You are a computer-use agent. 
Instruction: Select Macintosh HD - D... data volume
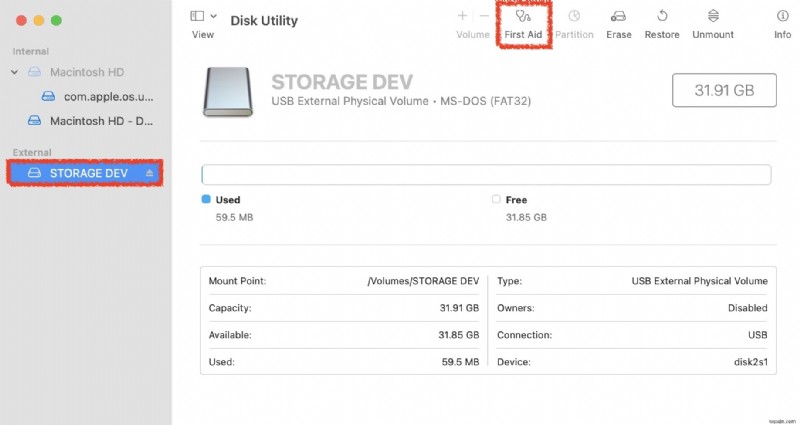(x=101, y=121)
